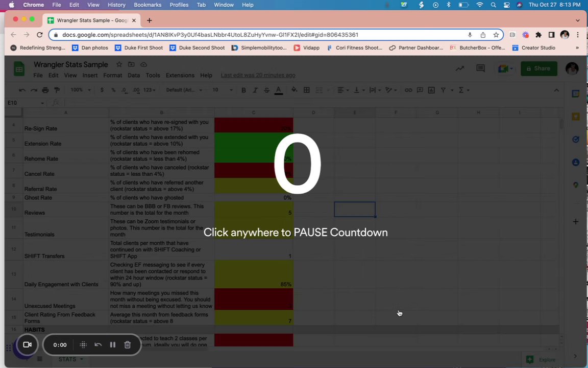Open the comment history icon
Screen dimensions: 588x368
tap(480, 68)
